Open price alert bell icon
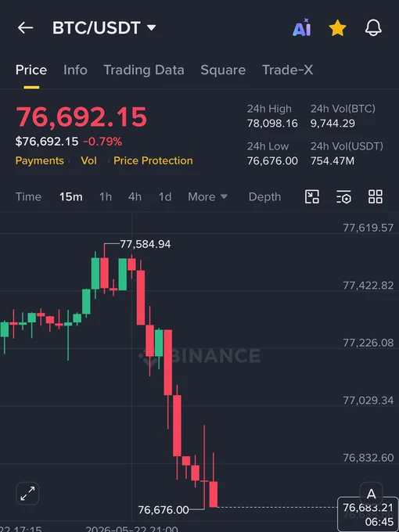 (373, 28)
